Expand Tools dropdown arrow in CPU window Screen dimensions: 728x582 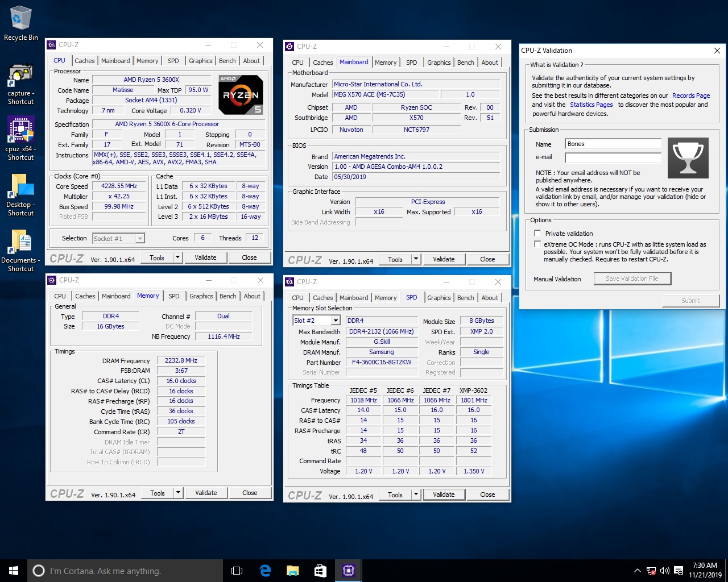click(x=177, y=257)
